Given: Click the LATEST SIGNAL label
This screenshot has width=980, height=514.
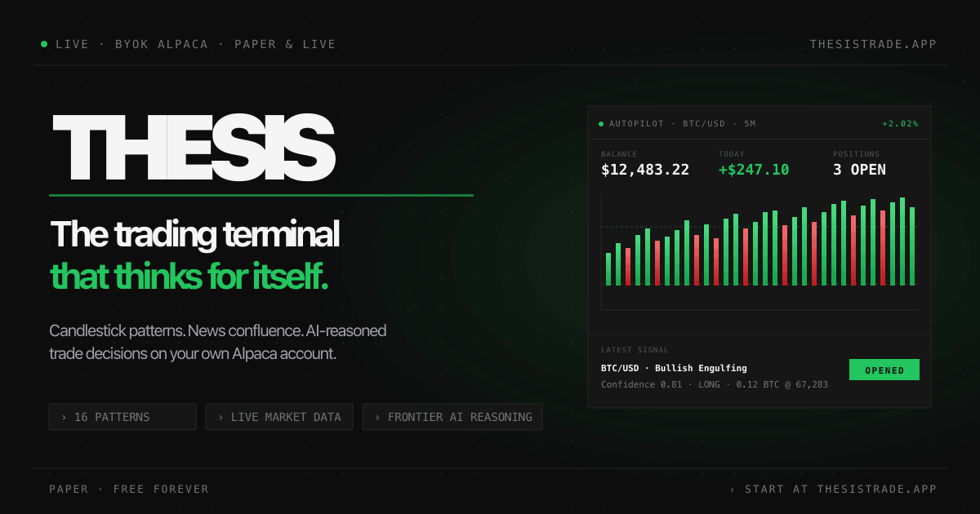Looking at the screenshot, I should coord(635,350).
